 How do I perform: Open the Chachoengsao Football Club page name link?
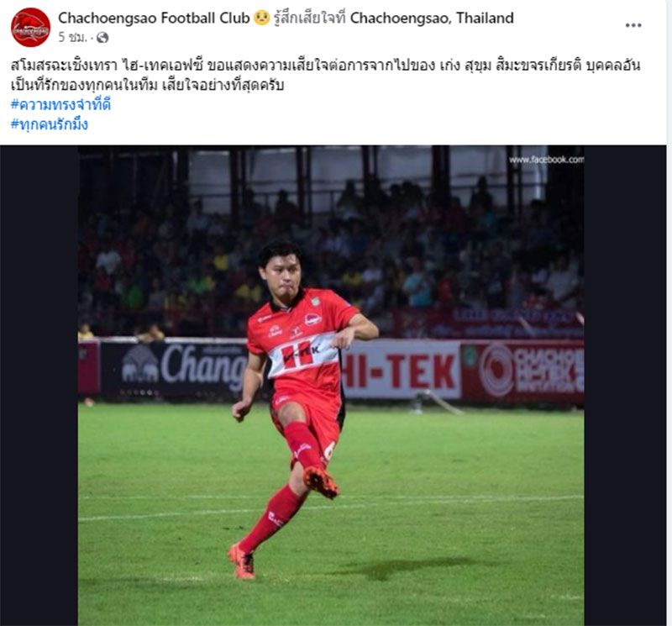pos(154,18)
